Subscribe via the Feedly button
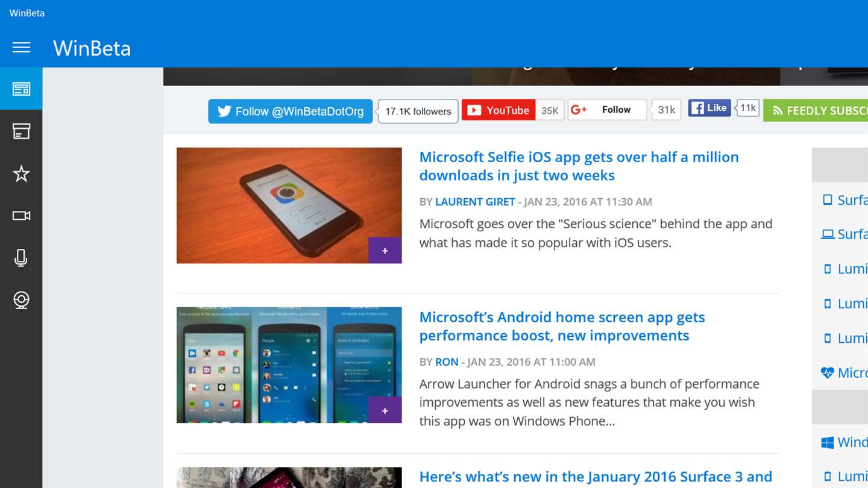868x488 pixels. tap(816, 111)
